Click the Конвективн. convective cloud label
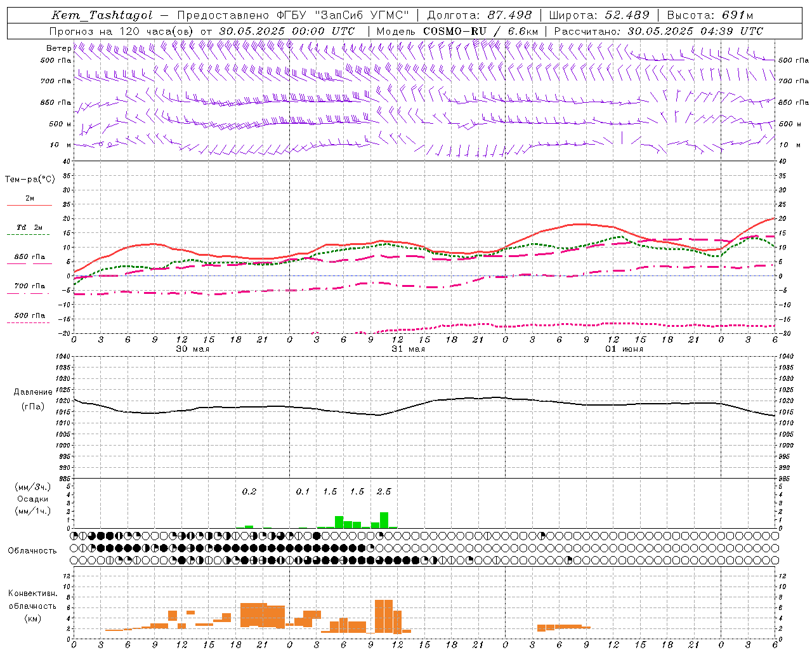The height and width of the screenshot is (650, 812). click(32, 594)
